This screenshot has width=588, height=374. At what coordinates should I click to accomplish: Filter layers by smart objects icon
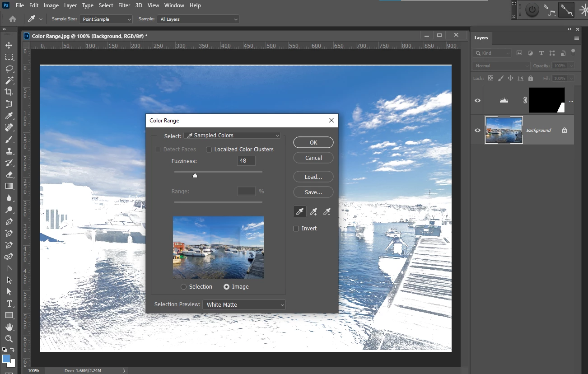point(563,53)
